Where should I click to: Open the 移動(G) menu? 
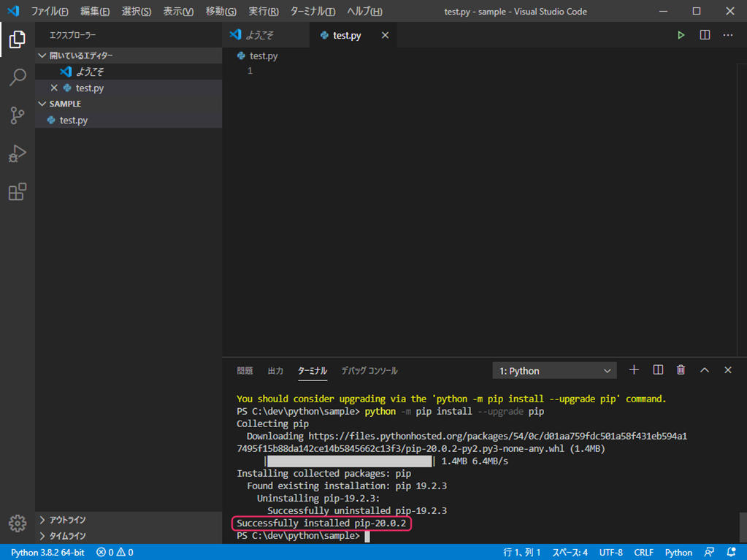(x=221, y=11)
